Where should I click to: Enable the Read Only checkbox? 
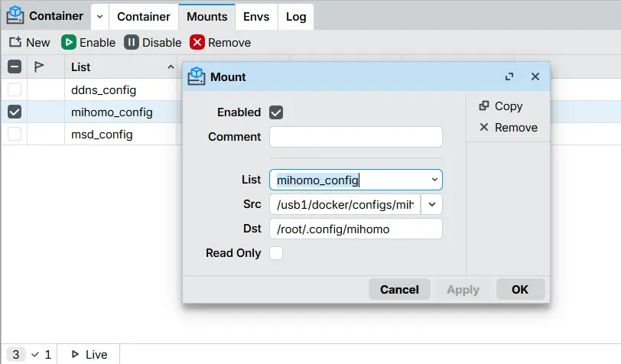point(276,253)
